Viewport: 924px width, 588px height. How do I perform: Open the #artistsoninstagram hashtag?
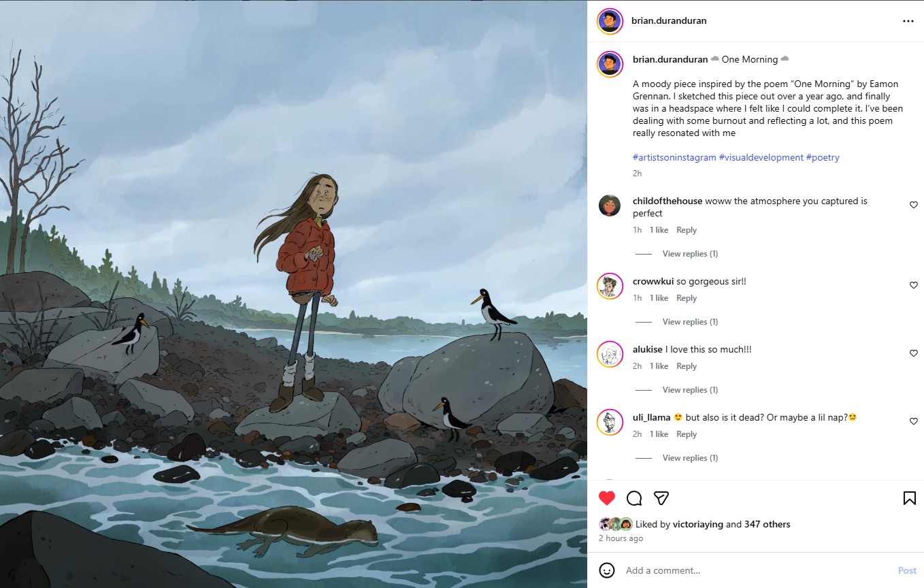point(674,157)
